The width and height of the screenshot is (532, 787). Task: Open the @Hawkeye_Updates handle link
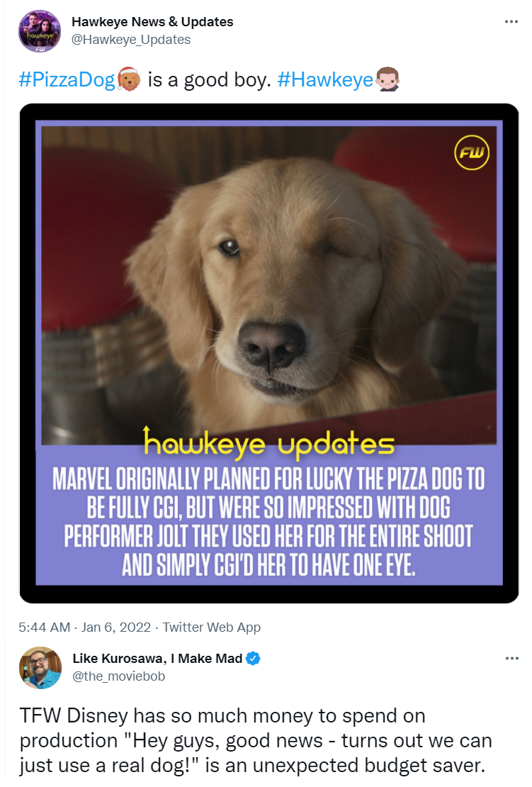coord(131,40)
